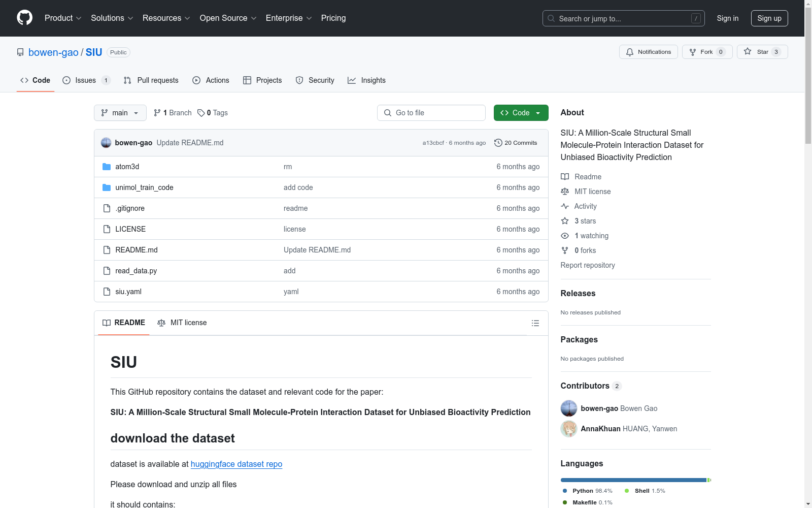This screenshot has width=812, height=508.
Task: Click the magnifier icon in the search bar
Action: [551, 18]
